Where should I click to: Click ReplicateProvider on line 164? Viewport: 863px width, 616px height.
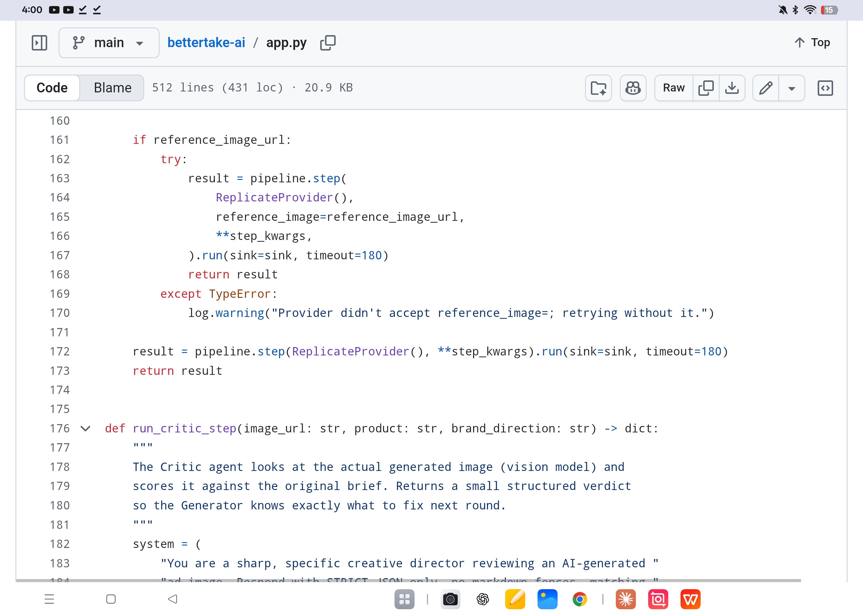coord(274,198)
